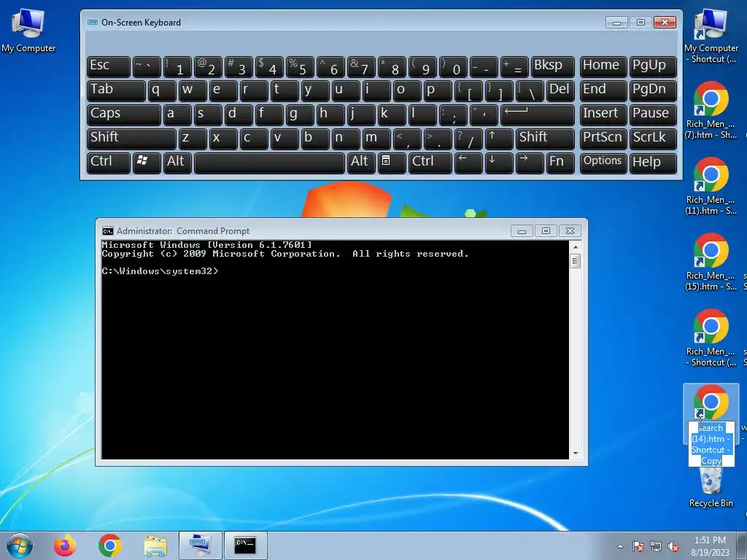The width and height of the screenshot is (747, 560).
Task: Click the up arrow key on keyboard
Action: (x=499, y=139)
